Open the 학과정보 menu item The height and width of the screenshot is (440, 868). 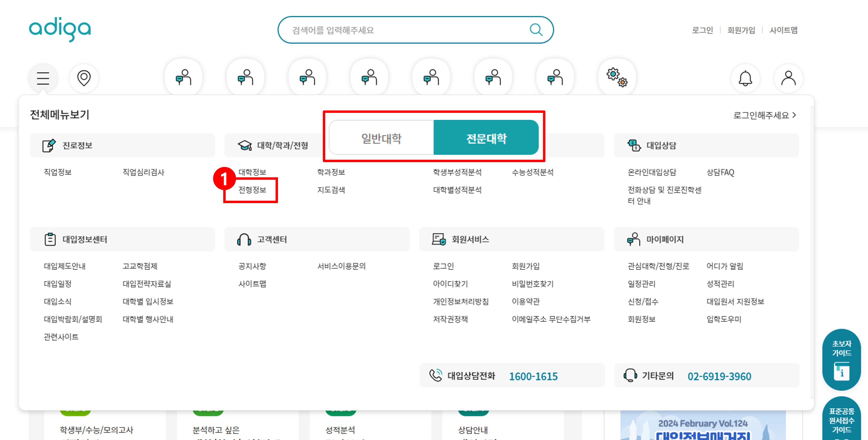331,172
